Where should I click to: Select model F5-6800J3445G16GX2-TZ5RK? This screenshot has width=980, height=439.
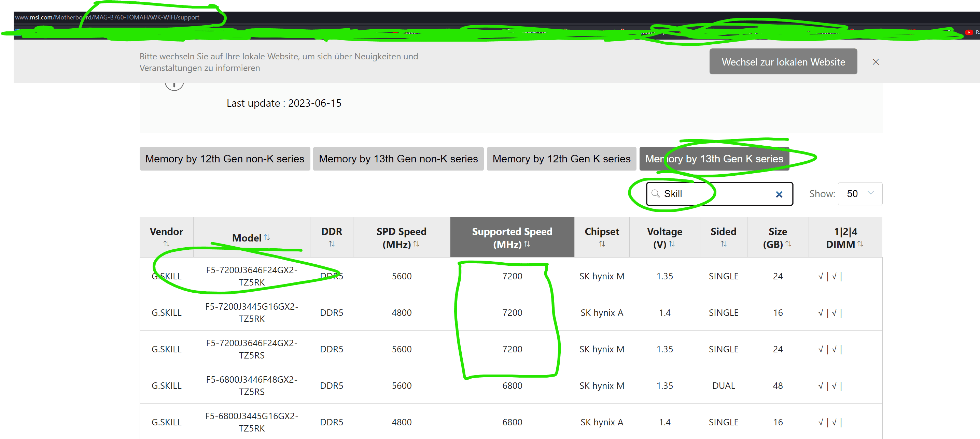(251, 422)
